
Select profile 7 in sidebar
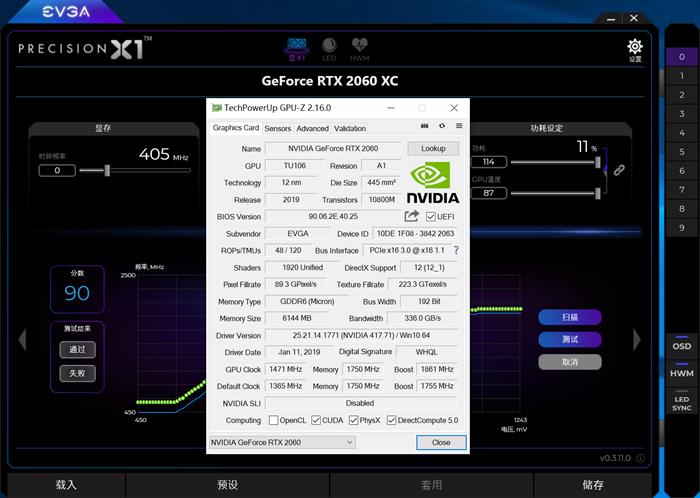pos(682,190)
